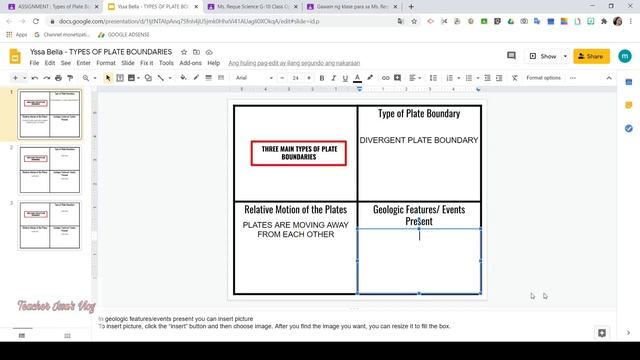Viewport: 640px width, 360px height.
Task: Apply a bulleted list
Action: pyautogui.click(x=469, y=78)
